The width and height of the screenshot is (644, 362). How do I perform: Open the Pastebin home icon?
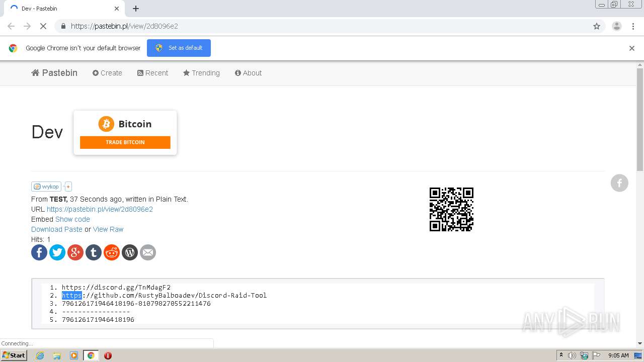coord(35,73)
